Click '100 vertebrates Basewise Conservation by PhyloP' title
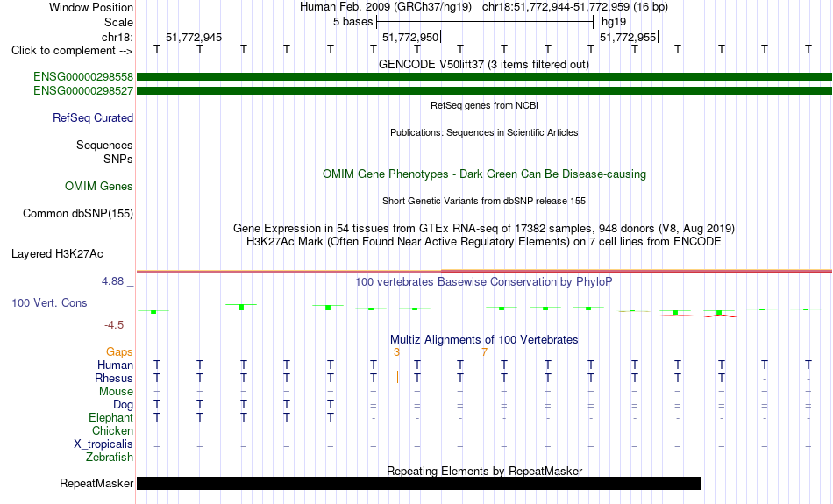 pyautogui.click(x=484, y=282)
